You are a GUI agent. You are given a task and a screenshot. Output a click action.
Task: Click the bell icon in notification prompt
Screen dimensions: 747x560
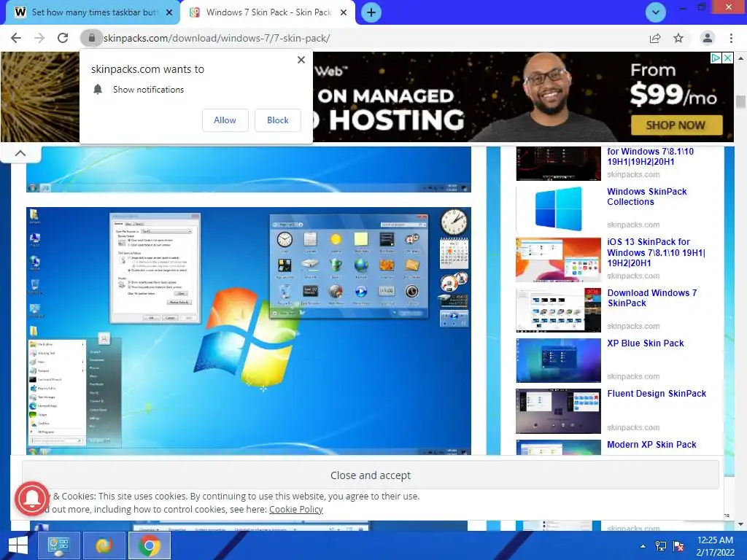tap(98, 90)
